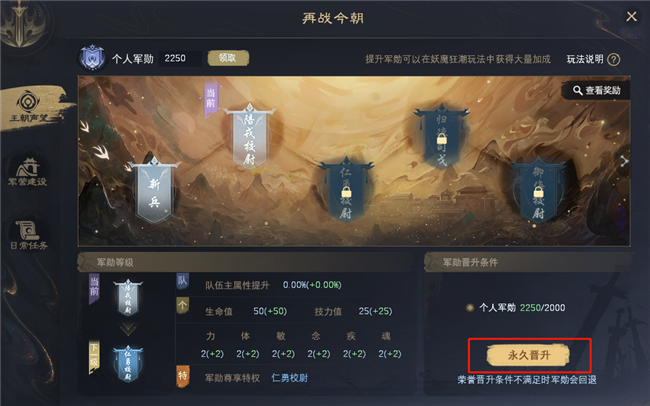Select the locked 仁勇校尉 banner
Screen dimensions: 650x406
pos(346,189)
